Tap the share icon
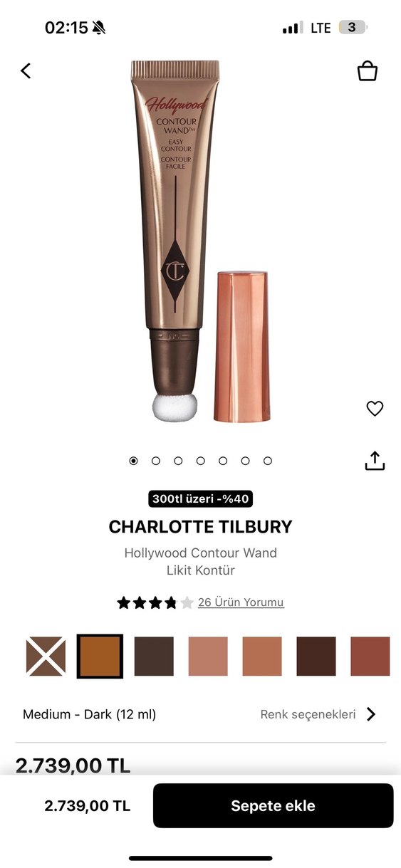This screenshot has height=868, width=401. pyautogui.click(x=375, y=461)
